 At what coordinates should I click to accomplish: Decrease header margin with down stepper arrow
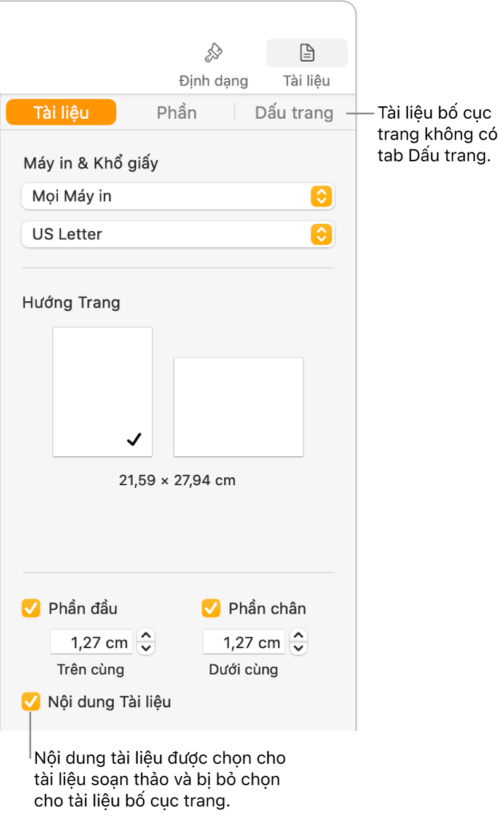pyautogui.click(x=146, y=649)
